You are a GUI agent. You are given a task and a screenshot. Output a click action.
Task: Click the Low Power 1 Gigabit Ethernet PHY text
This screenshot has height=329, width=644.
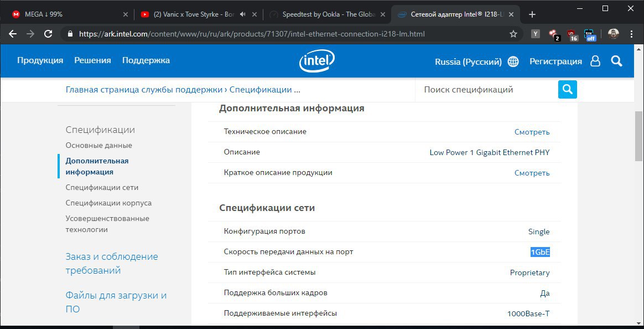(x=490, y=152)
